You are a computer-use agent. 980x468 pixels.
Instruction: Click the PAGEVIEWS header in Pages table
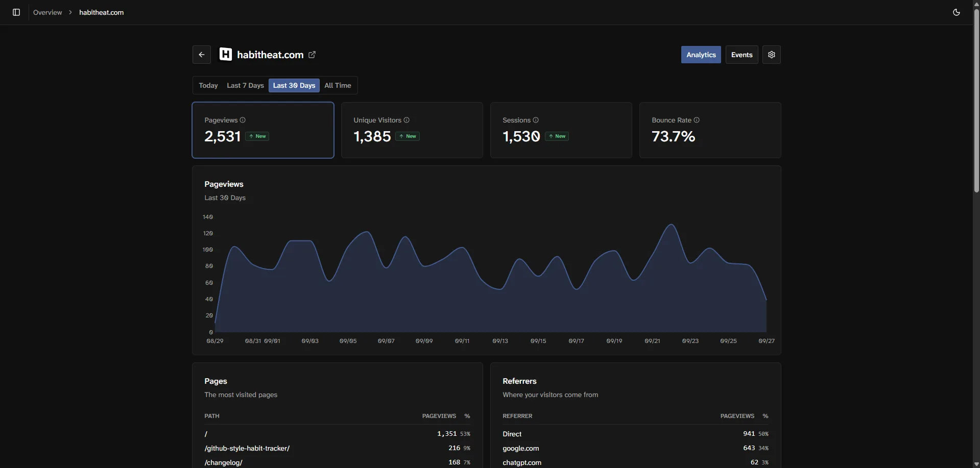[x=439, y=416]
